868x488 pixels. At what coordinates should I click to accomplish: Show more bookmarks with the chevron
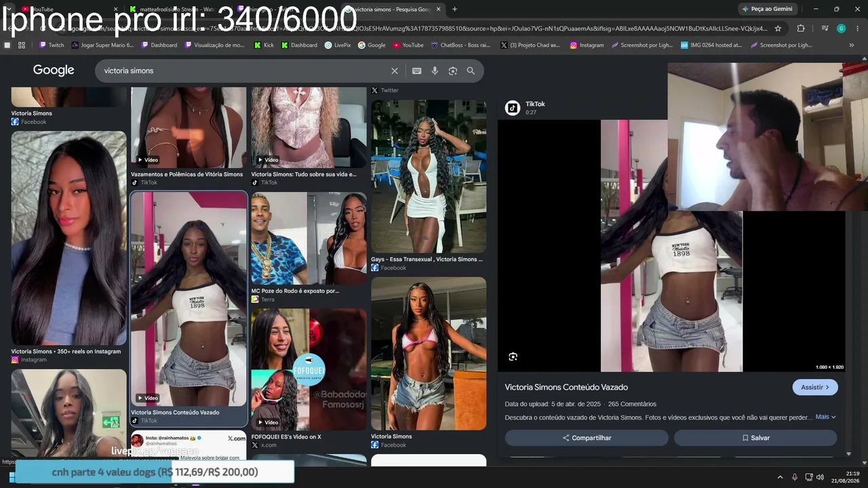click(x=852, y=45)
